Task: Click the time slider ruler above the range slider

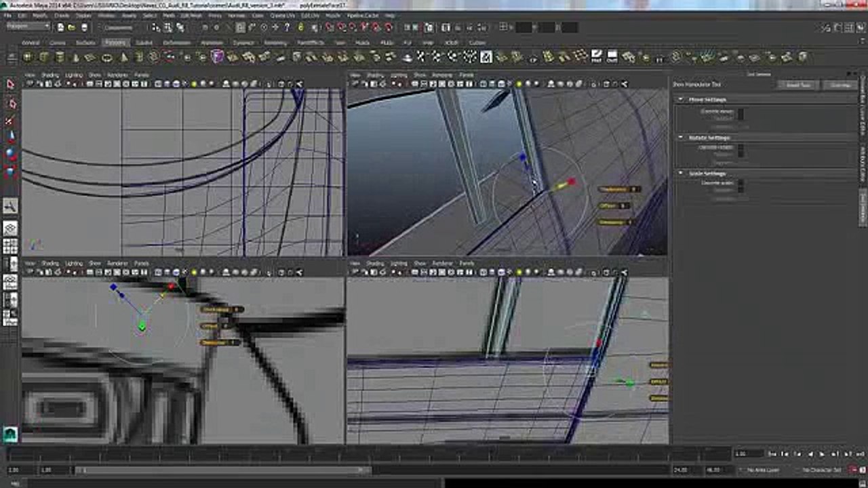Action: tap(366, 453)
